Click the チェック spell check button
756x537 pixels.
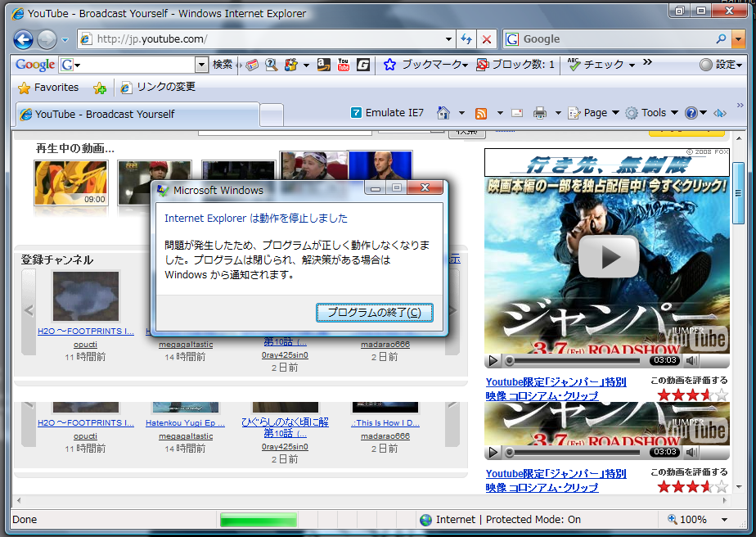(x=596, y=64)
